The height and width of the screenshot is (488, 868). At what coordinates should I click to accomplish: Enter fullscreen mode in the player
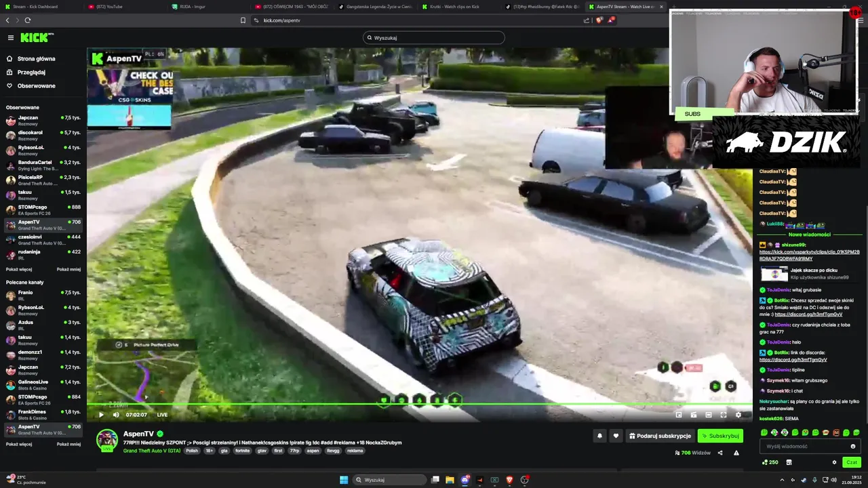[724, 415]
